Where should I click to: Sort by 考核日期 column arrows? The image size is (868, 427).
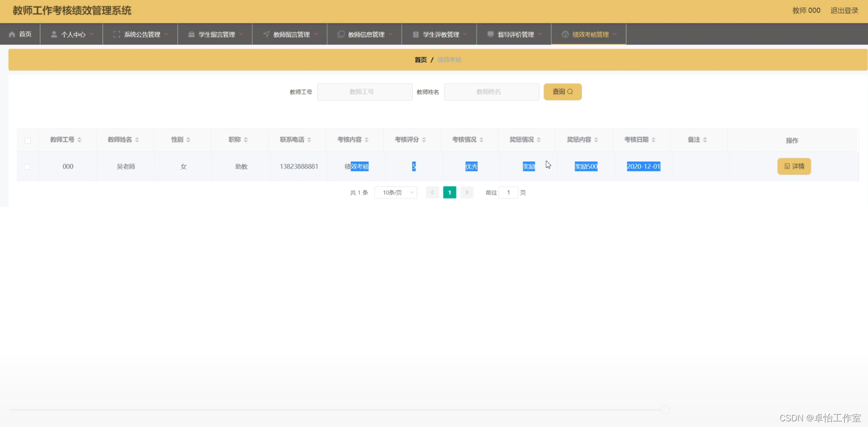pyautogui.click(x=654, y=139)
